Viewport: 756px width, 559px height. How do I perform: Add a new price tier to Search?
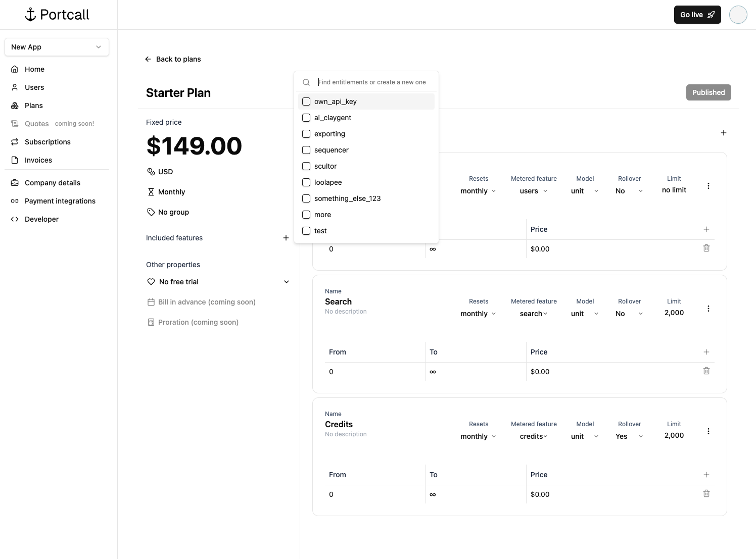(706, 352)
